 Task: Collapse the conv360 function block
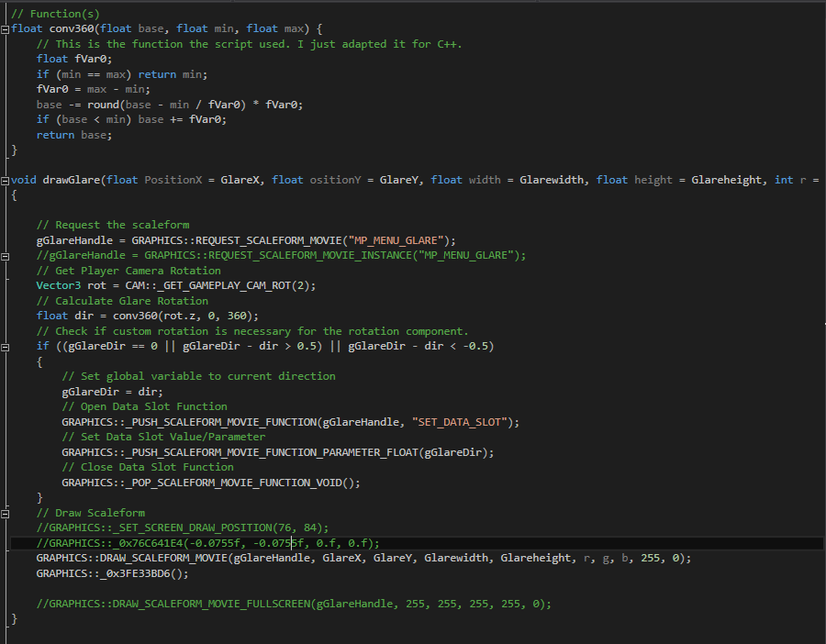click(x=6, y=29)
